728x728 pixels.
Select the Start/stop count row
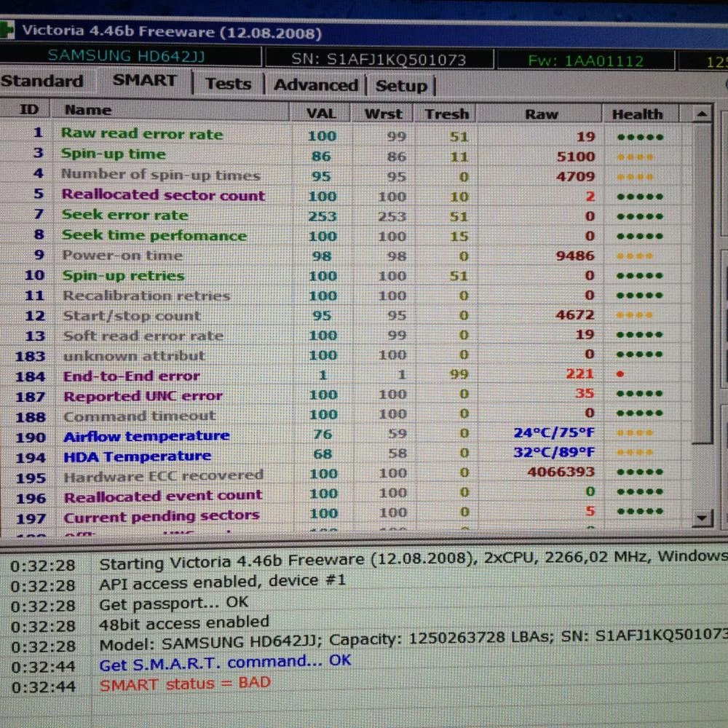(346, 315)
